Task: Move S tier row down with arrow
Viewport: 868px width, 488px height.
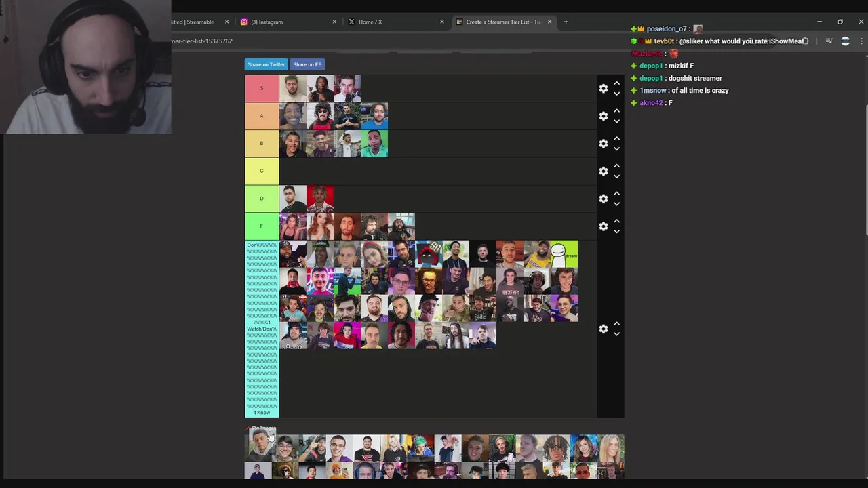Action: tap(616, 94)
